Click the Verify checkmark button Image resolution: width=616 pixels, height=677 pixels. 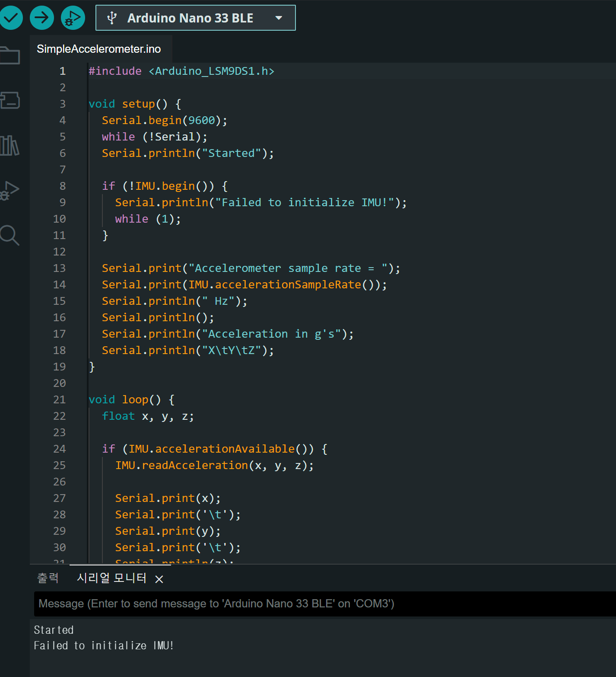click(11, 18)
